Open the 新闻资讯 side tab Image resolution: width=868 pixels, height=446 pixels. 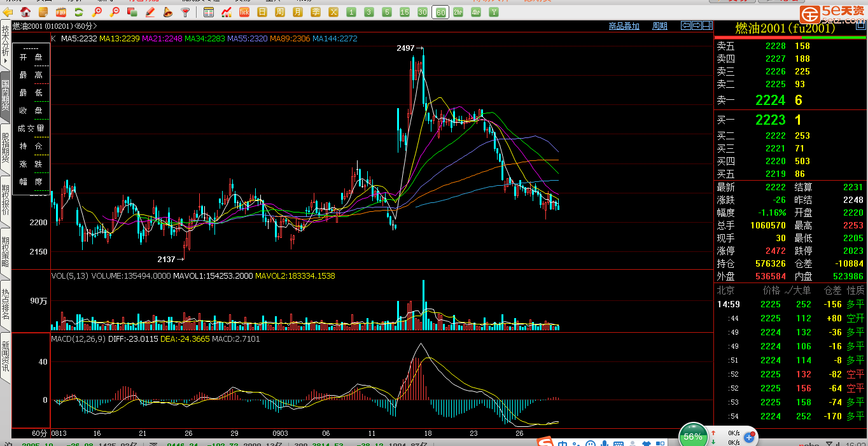click(5, 357)
